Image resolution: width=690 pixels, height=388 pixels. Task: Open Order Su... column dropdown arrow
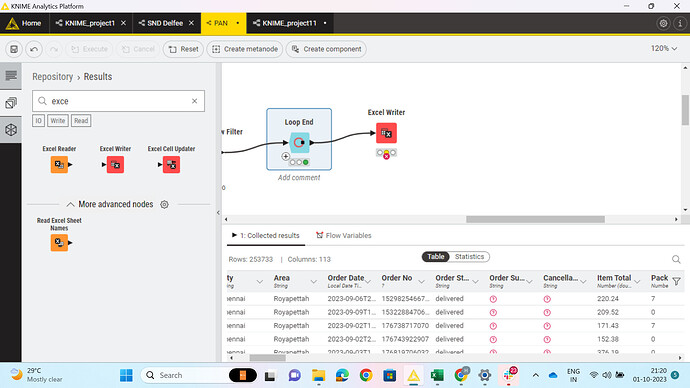coord(529,282)
